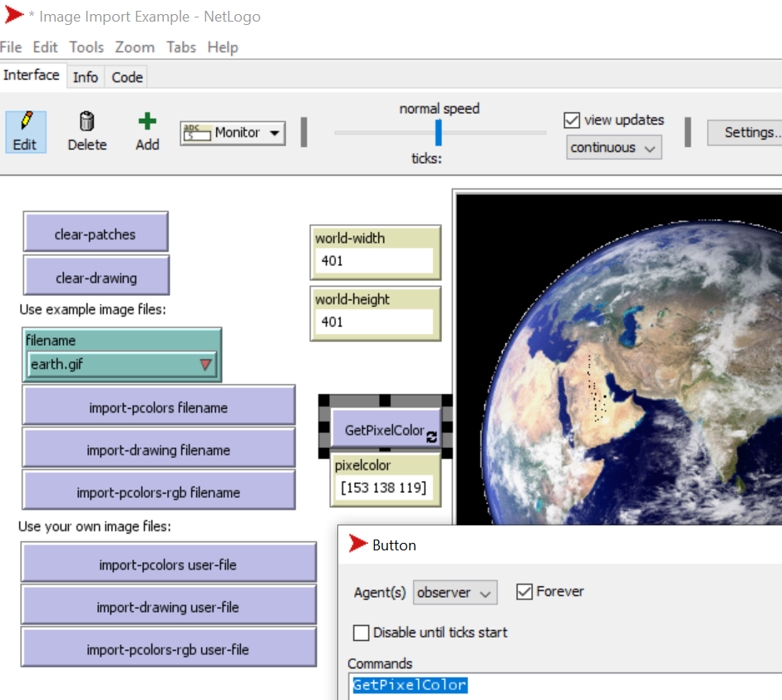
Task: Click the Button dialog red arrow icon
Action: click(x=358, y=545)
